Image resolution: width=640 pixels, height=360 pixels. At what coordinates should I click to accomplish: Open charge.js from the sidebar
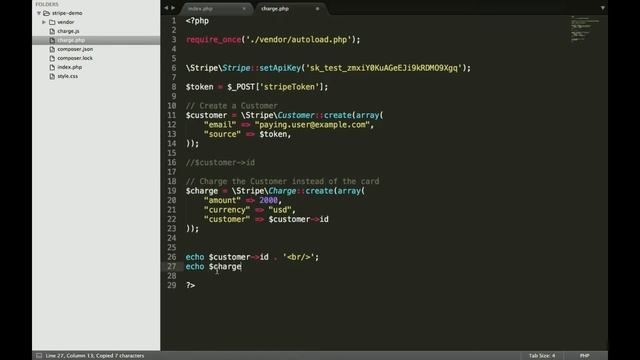coord(68,31)
